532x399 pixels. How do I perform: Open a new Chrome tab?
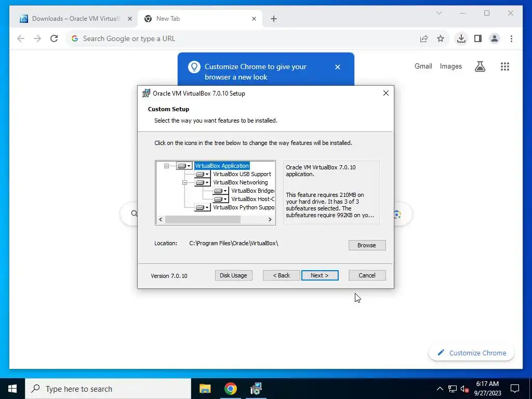pos(274,19)
